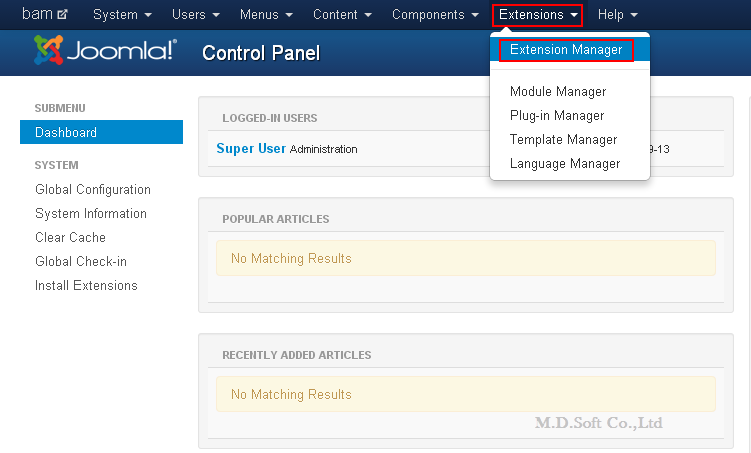Viewport: 751px width, 453px height.
Task: Click Clear Cache in sidebar
Action: 70,238
